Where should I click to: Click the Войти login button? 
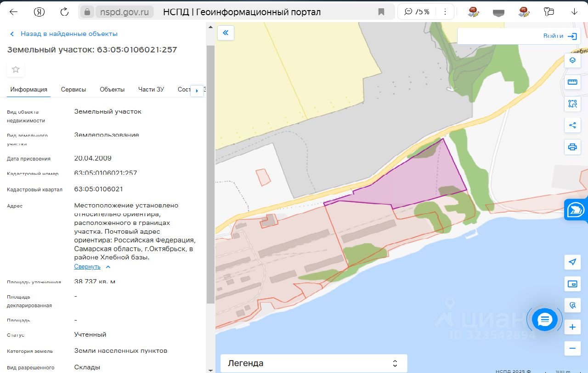pyautogui.click(x=560, y=36)
